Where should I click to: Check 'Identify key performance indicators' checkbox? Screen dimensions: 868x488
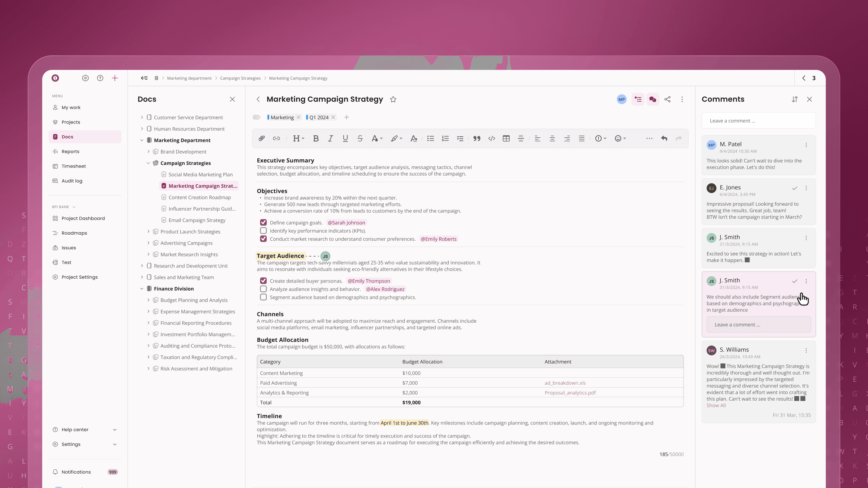pos(263,231)
